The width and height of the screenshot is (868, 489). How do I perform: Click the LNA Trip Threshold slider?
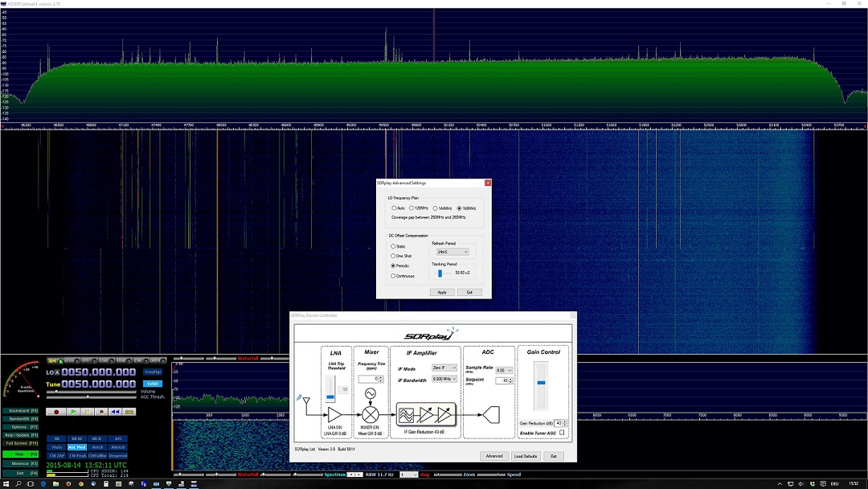click(330, 389)
